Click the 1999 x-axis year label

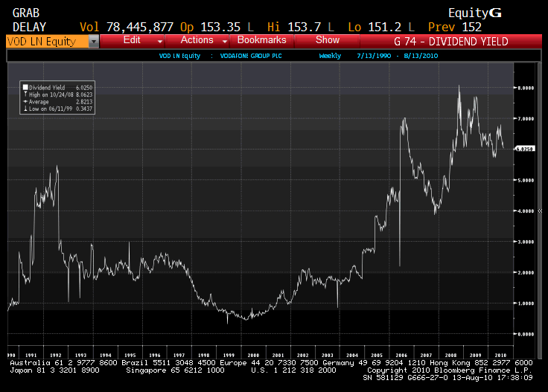(x=229, y=355)
